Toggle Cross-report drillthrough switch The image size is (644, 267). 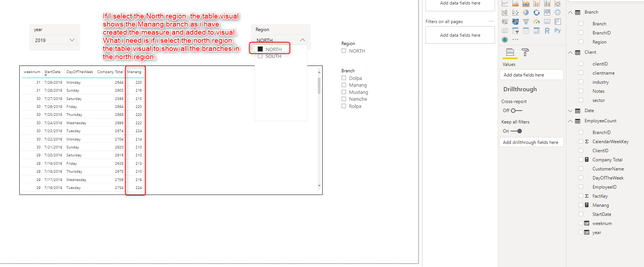tap(517, 111)
